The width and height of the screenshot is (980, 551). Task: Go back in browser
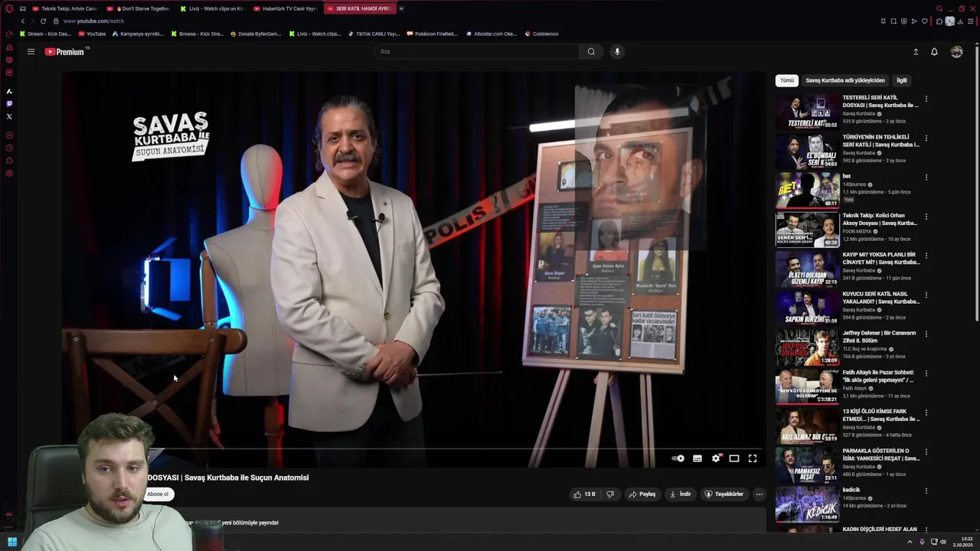coord(23,21)
